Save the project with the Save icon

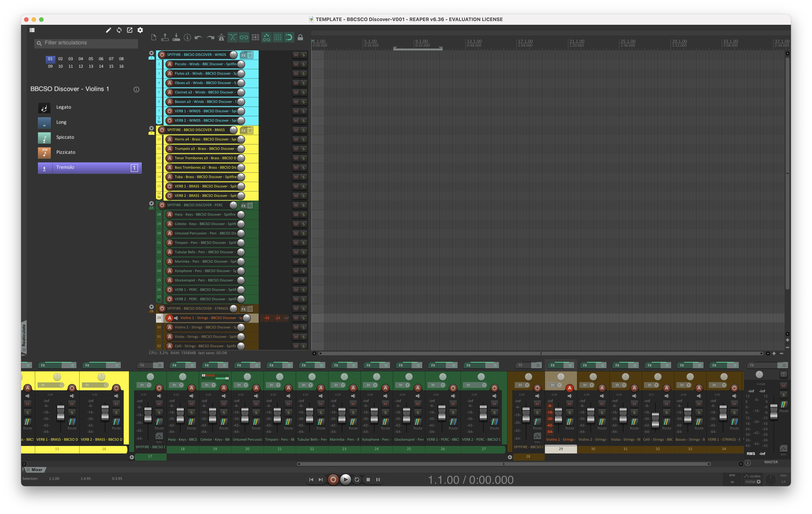(x=176, y=37)
